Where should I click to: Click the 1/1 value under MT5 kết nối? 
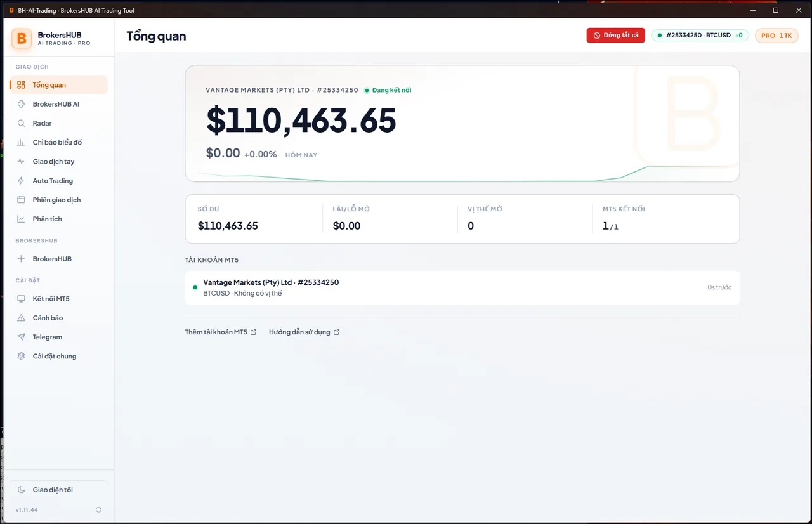[610, 226]
